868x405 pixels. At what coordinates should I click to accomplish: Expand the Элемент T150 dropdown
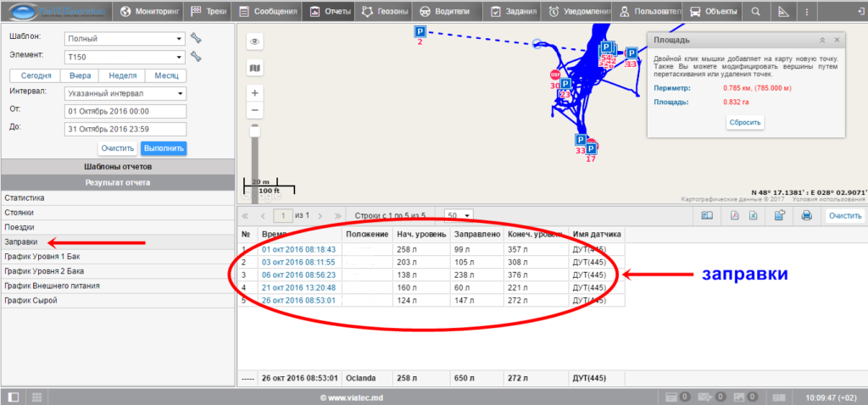click(x=125, y=57)
